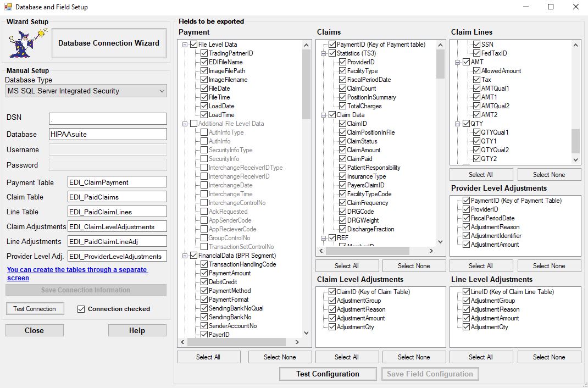This screenshot has height=388, width=588.
Task: Click Select All under Provider Level Adjustments
Action: [481, 266]
